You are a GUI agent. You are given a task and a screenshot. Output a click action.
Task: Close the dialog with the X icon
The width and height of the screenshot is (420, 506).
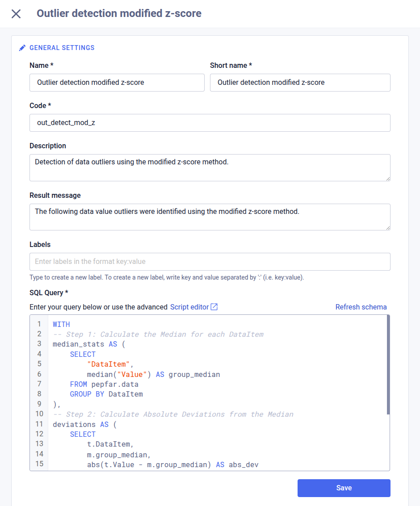pyautogui.click(x=16, y=14)
